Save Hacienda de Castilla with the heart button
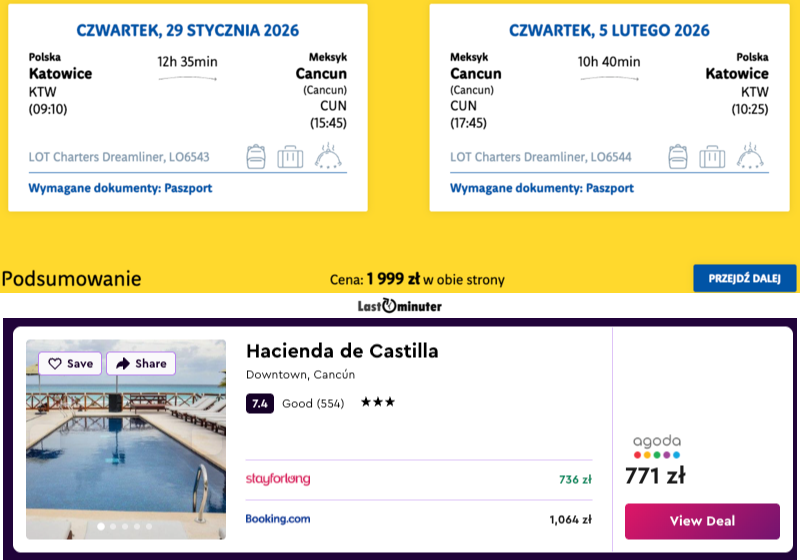This screenshot has width=800, height=560. pos(70,364)
